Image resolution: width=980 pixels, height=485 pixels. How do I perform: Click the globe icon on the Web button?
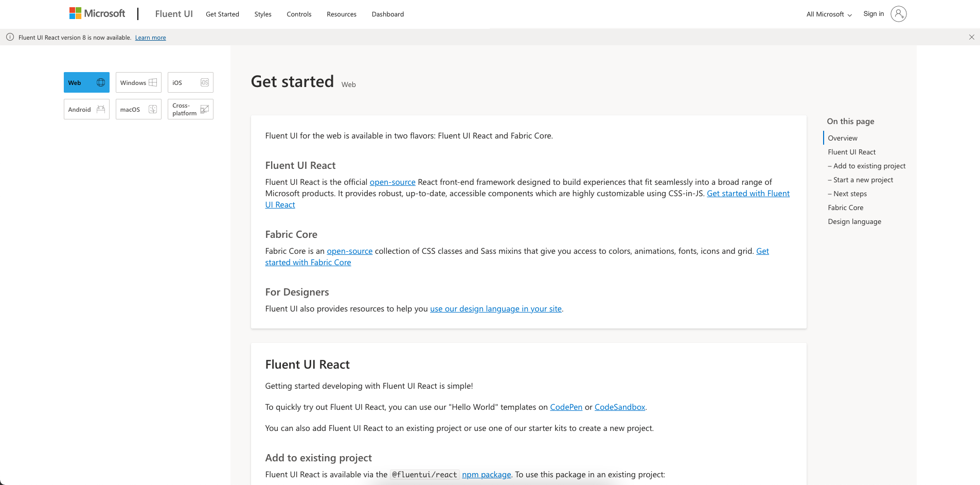coord(101,82)
